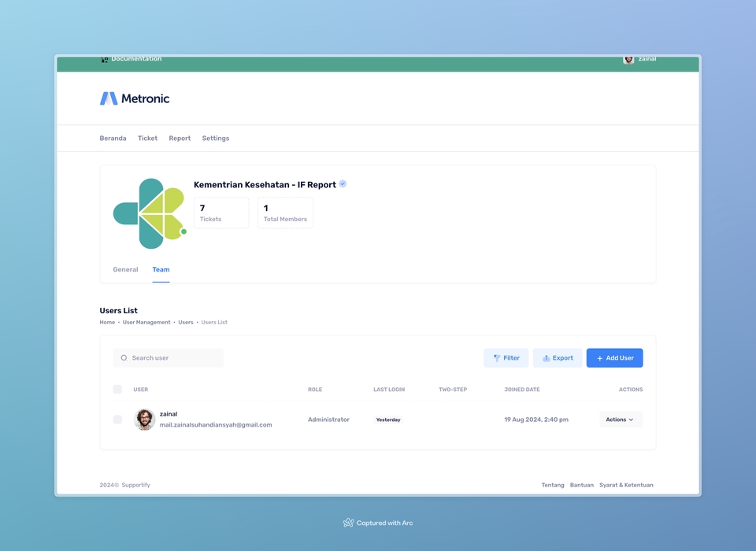Click the verified badge next to Kementrian Kesehatan

(342, 184)
